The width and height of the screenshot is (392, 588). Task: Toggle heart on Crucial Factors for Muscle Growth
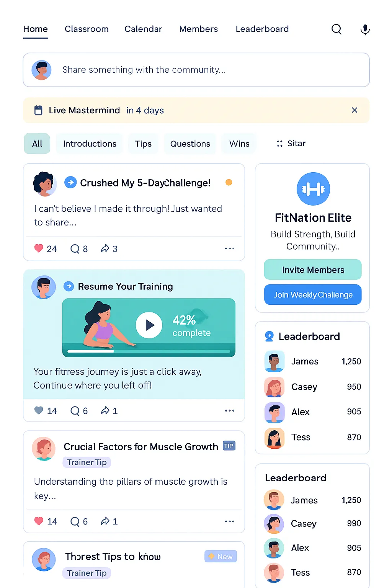[x=39, y=521]
